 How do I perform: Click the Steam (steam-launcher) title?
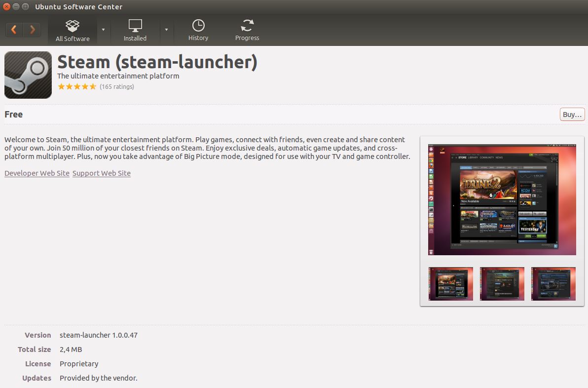157,62
